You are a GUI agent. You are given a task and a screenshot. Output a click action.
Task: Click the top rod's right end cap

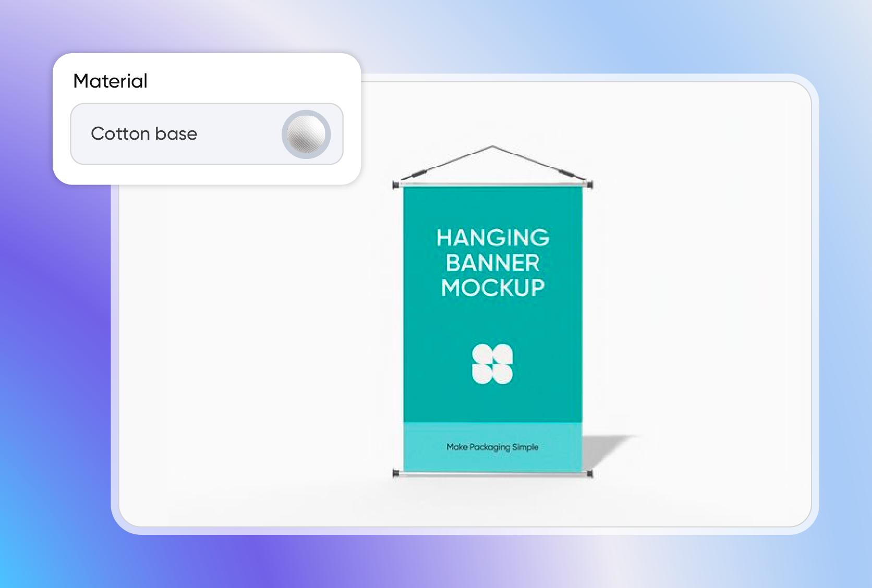tap(589, 185)
